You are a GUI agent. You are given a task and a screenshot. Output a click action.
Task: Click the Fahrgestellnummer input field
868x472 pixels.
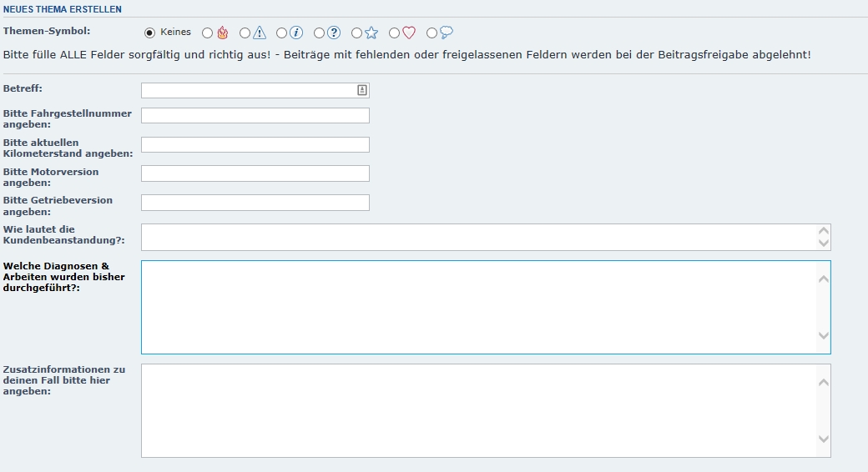[255, 115]
